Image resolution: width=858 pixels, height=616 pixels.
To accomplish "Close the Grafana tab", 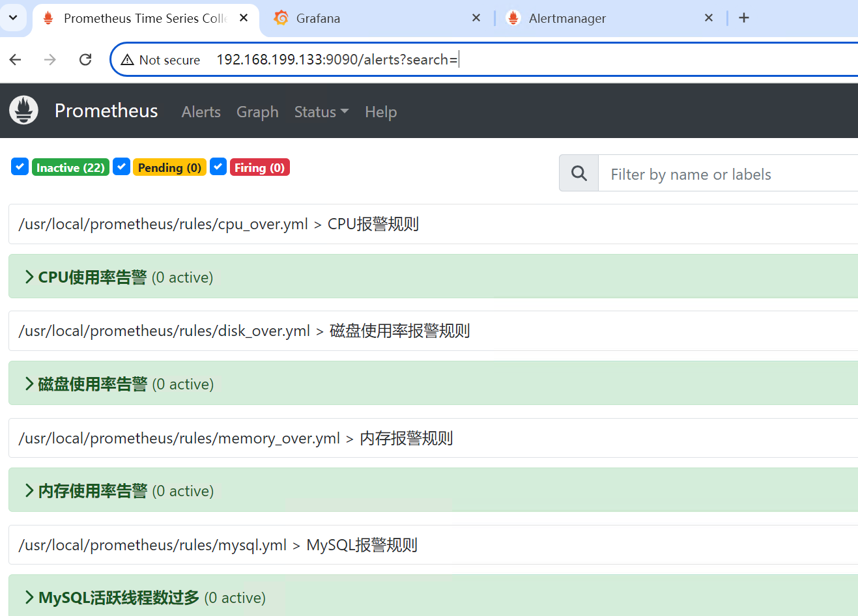I will 476,18.
